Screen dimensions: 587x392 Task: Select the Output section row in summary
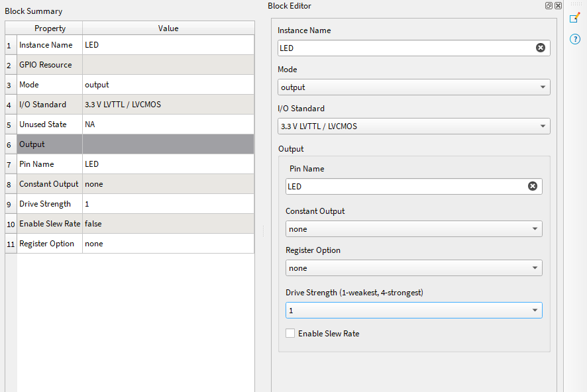50,144
